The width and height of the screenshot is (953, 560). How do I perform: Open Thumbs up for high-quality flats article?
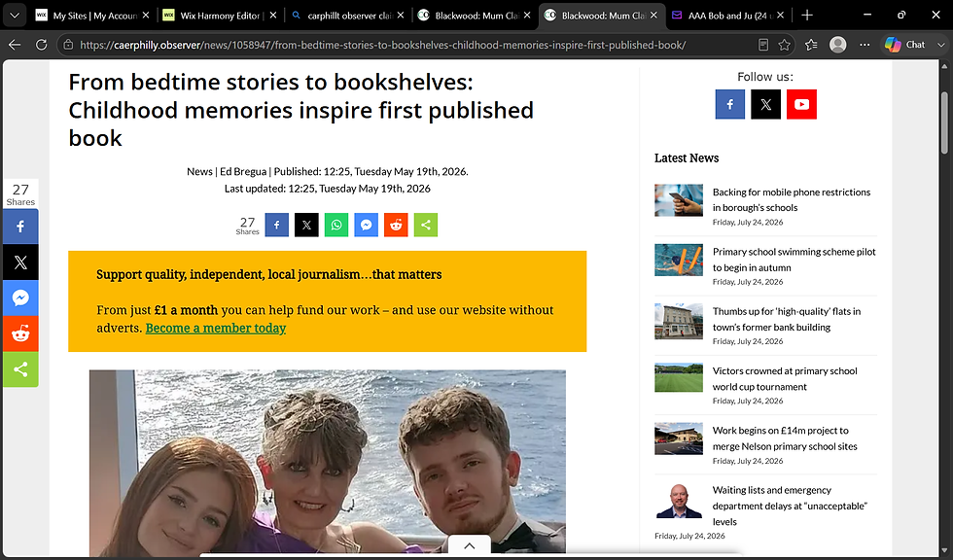(787, 319)
